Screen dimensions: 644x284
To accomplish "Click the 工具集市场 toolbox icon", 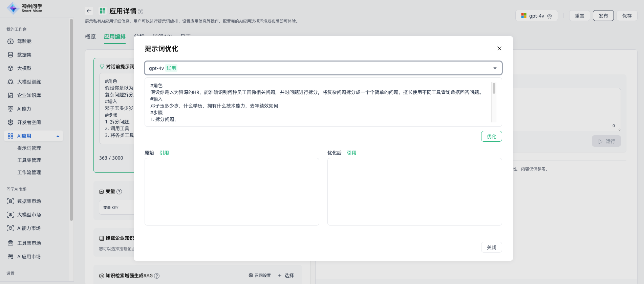I will click(x=10, y=243).
